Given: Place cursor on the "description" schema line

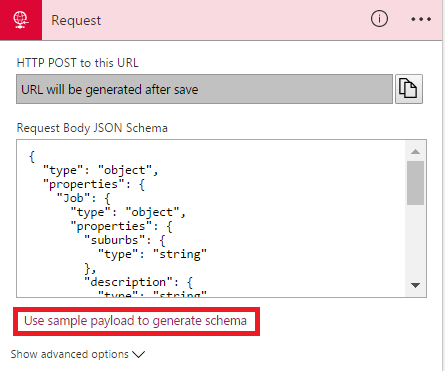Looking at the screenshot, I should tap(138, 282).
